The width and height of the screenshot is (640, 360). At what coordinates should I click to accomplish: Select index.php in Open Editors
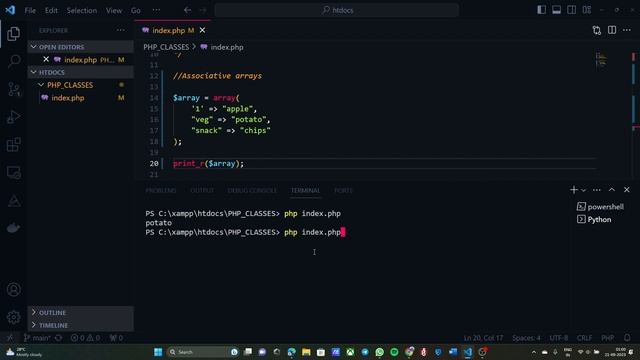tap(80, 60)
